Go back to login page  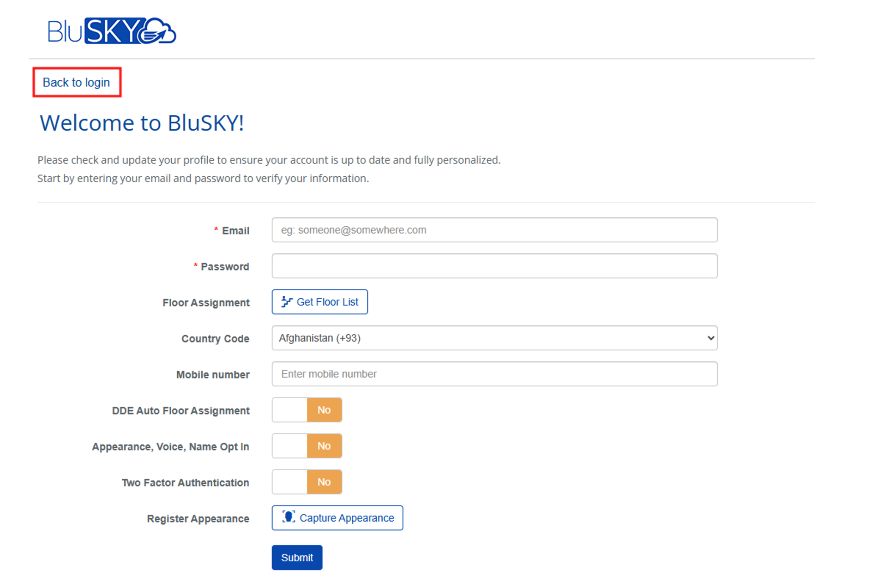click(x=76, y=83)
